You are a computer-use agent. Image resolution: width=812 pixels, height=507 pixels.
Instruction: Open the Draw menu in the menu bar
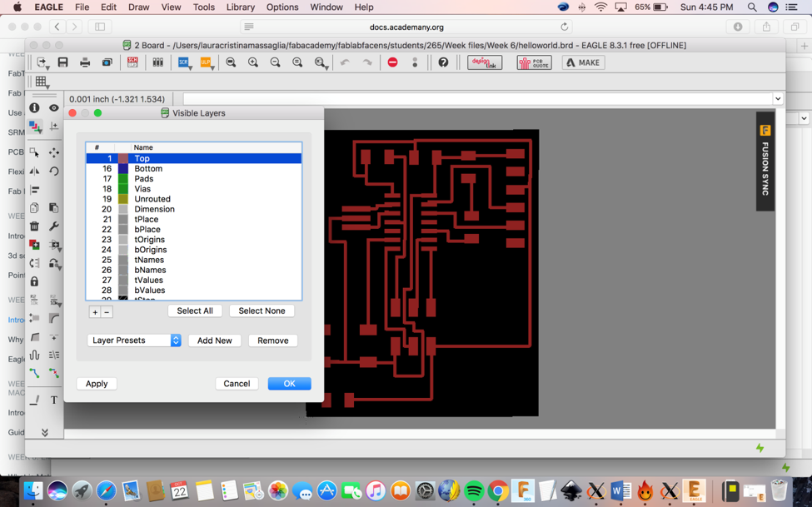point(138,7)
